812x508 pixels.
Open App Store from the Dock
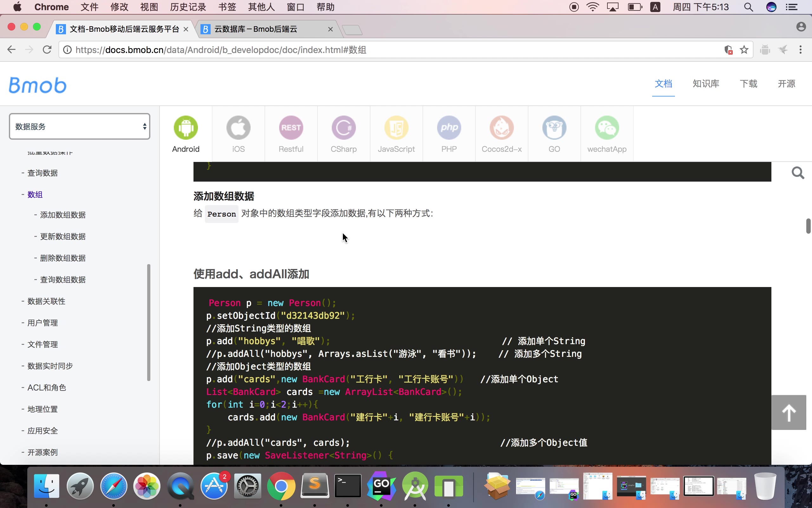214,486
